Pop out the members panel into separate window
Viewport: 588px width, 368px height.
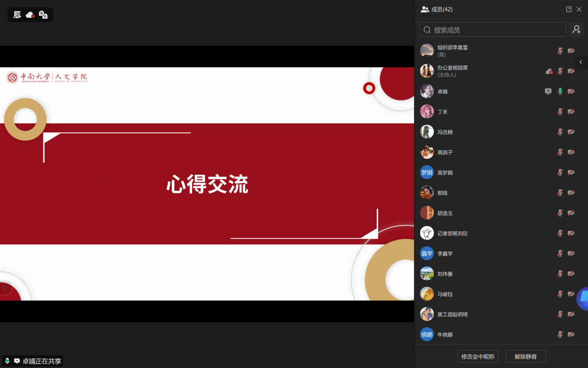569,9
